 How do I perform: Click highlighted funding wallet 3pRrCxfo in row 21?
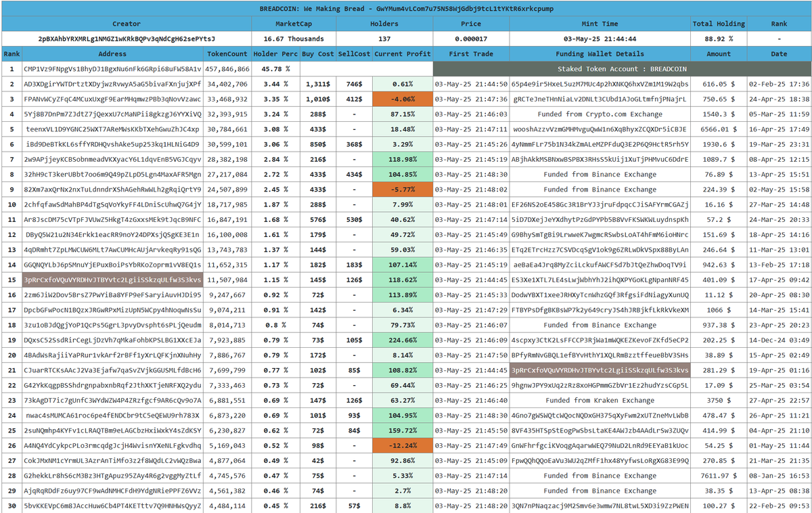[x=600, y=370]
